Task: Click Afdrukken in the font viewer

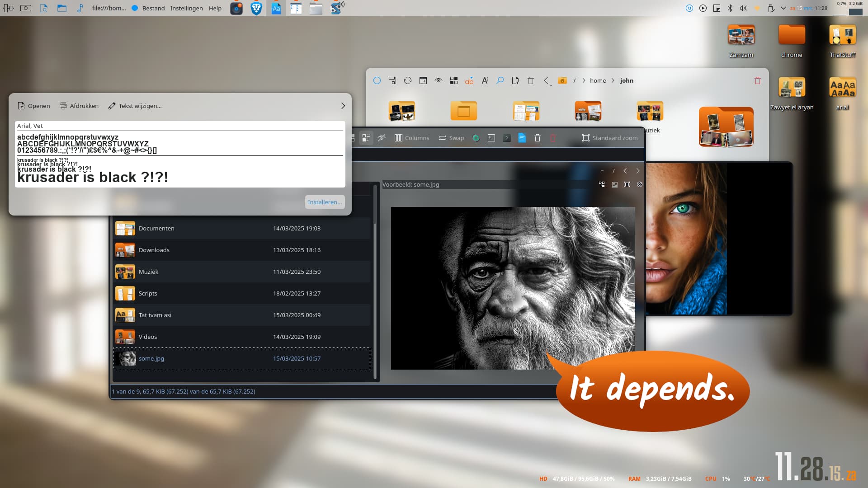Action: [x=79, y=106]
